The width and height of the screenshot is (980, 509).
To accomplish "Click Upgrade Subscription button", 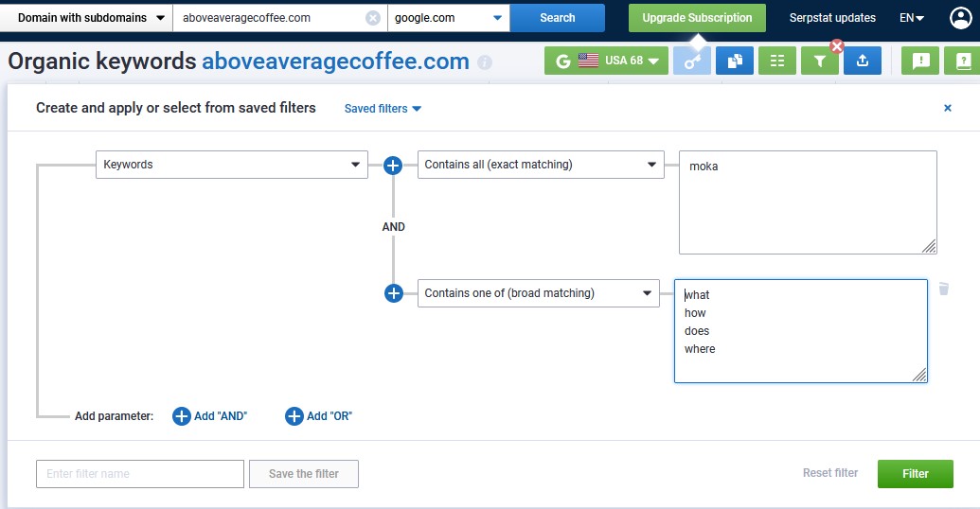I will (x=697, y=17).
